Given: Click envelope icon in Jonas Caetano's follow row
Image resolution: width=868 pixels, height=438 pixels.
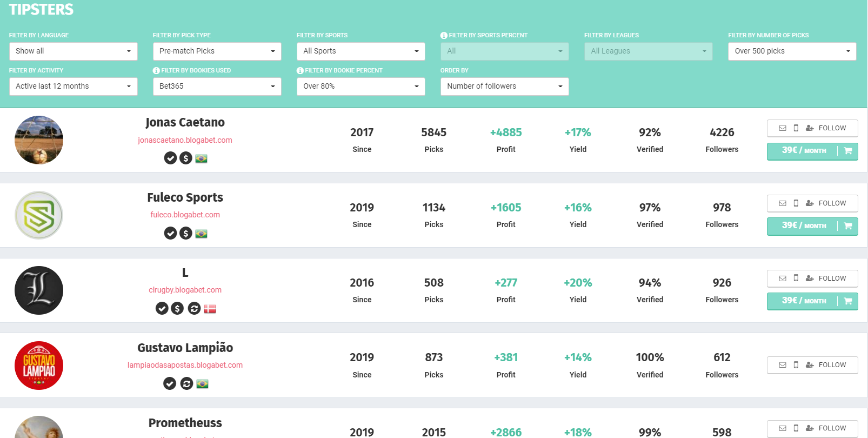Looking at the screenshot, I should tap(782, 128).
